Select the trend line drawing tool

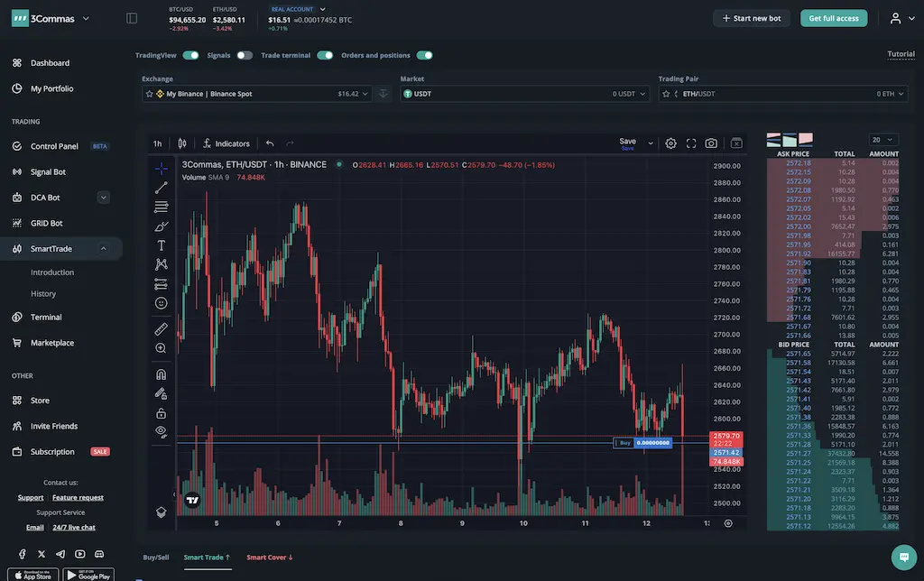click(x=162, y=188)
